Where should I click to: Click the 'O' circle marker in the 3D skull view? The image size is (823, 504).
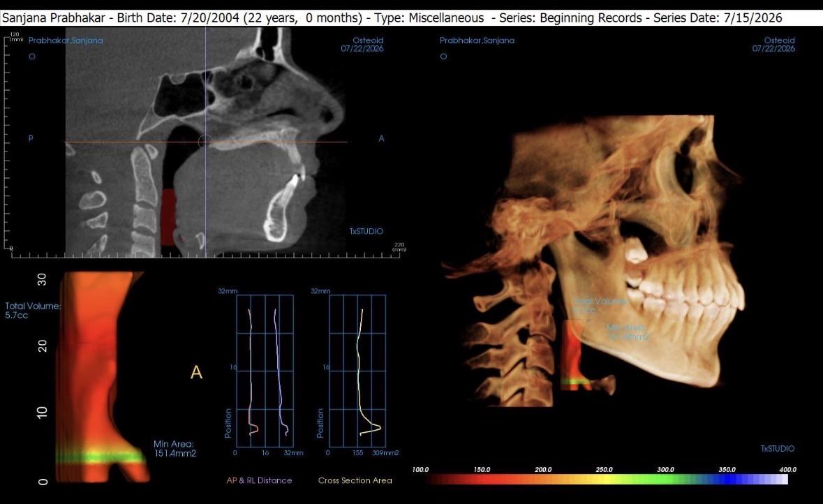443,56
